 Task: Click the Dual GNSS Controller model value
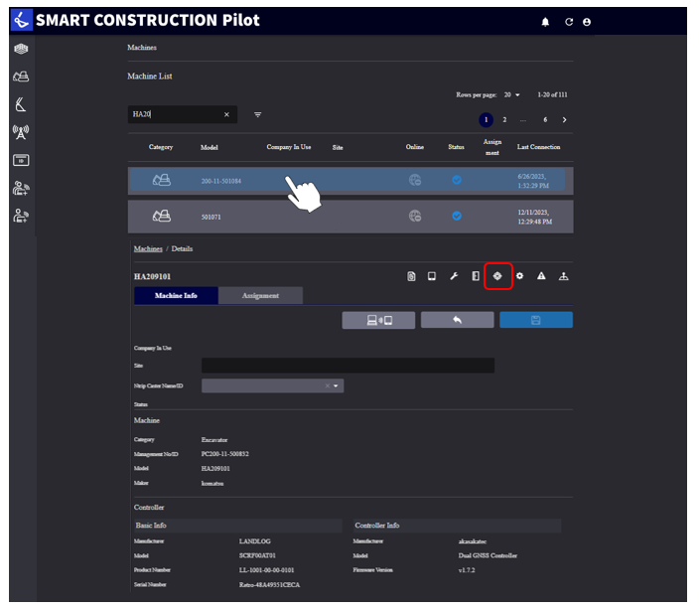[x=488, y=556]
